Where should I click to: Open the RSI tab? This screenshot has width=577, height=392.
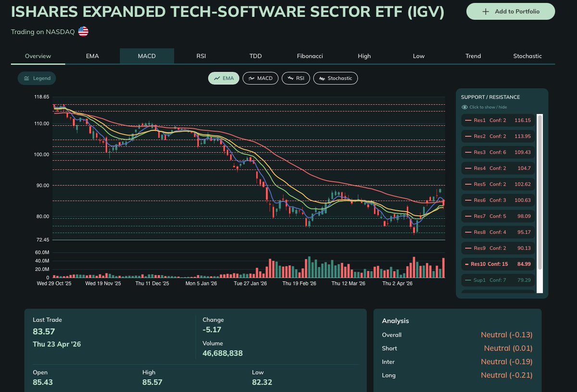[201, 56]
